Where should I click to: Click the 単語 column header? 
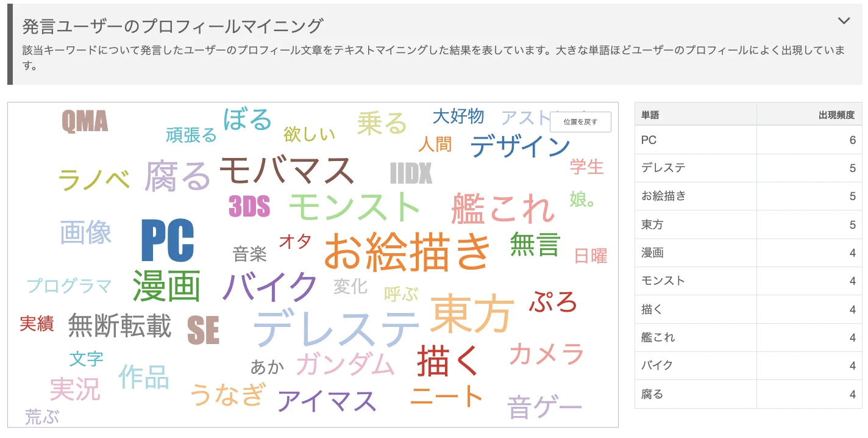[x=695, y=114]
